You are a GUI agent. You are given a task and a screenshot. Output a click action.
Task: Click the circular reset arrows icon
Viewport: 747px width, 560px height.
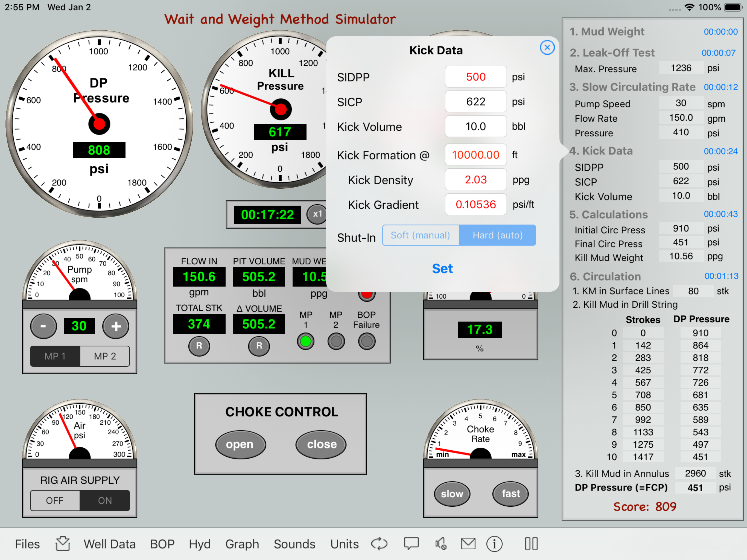pos(379,544)
